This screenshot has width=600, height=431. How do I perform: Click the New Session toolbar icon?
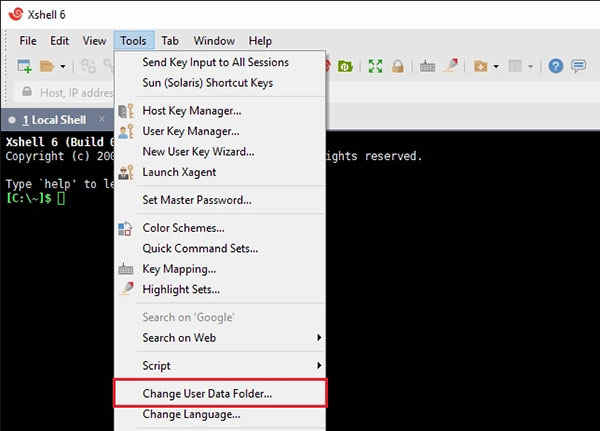[24, 66]
